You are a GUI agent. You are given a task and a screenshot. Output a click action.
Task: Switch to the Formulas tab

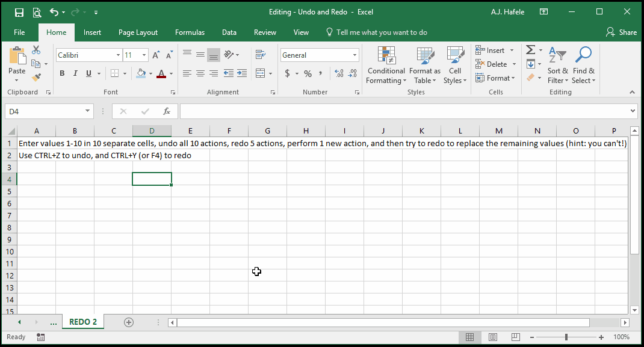click(190, 32)
